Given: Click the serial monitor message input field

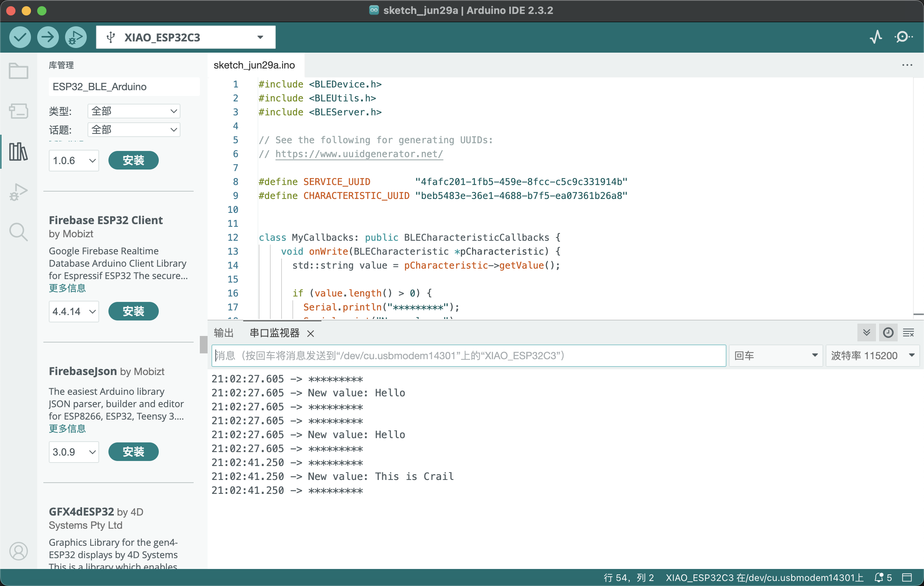Looking at the screenshot, I should pos(469,355).
